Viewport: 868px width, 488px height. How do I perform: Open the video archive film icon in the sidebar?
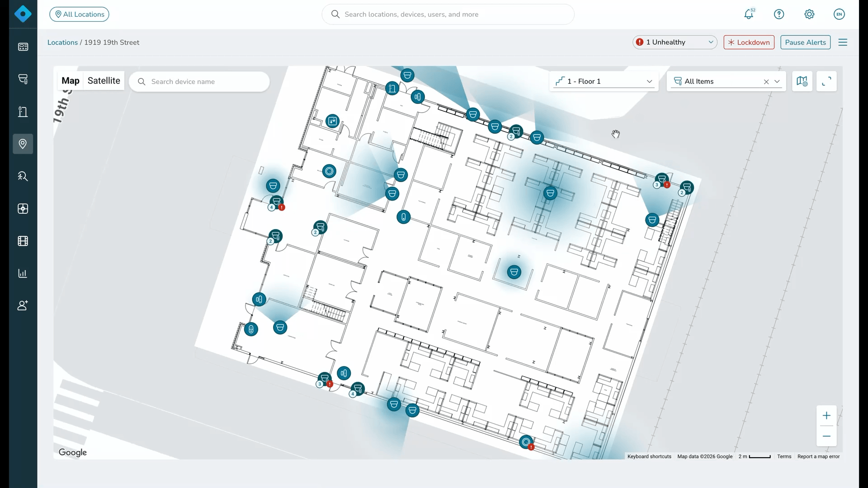pos(23,241)
